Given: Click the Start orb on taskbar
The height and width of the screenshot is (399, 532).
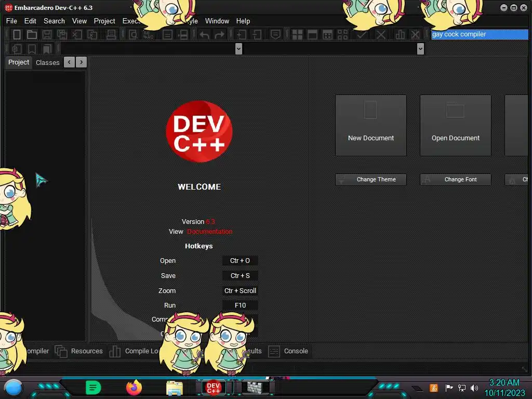Looking at the screenshot, I should [13, 388].
